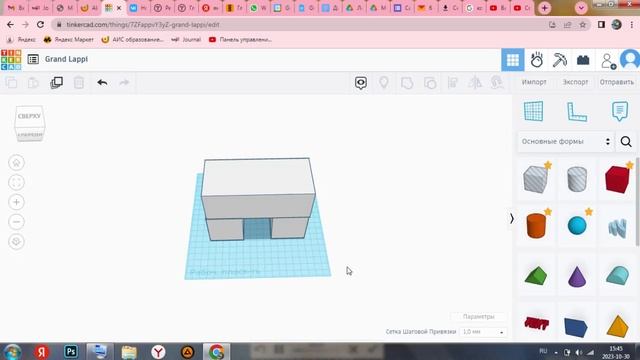Click the Home view button

coord(16,163)
